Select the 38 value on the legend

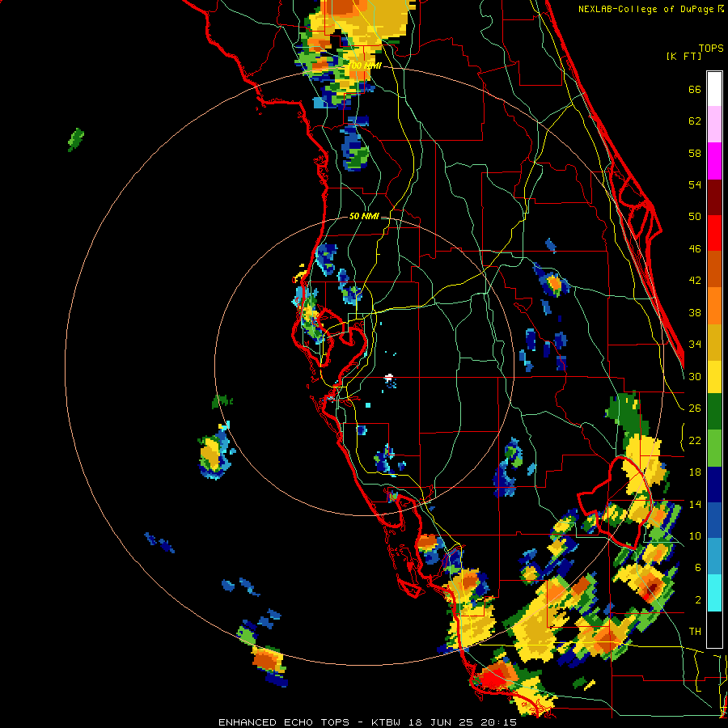695,312
